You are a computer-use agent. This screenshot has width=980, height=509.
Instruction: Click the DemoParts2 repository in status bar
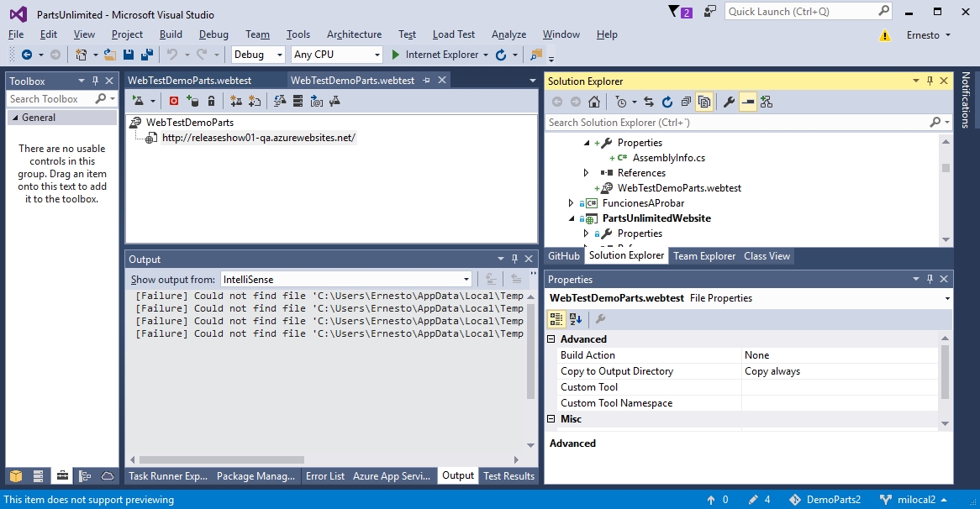(x=825, y=500)
